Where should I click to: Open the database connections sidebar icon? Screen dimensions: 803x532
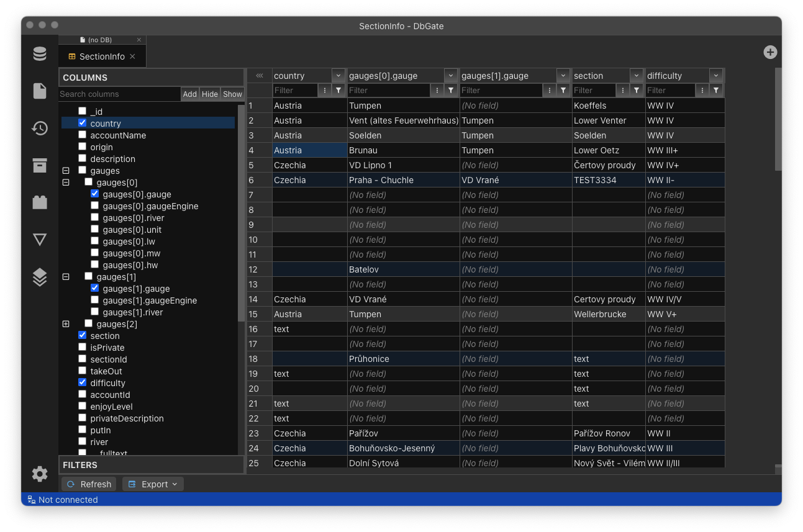[x=40, y=54]
